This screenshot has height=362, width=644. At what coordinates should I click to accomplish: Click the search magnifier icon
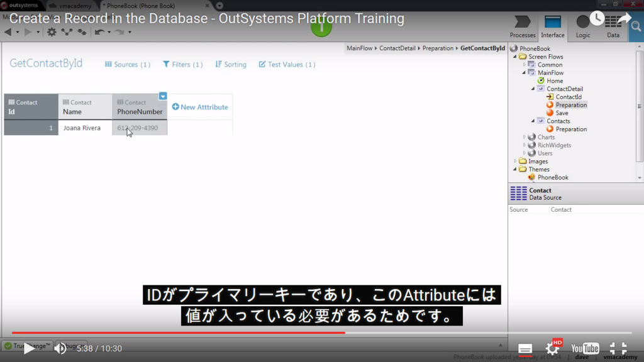pyautogui.click(x=636, y=27)
